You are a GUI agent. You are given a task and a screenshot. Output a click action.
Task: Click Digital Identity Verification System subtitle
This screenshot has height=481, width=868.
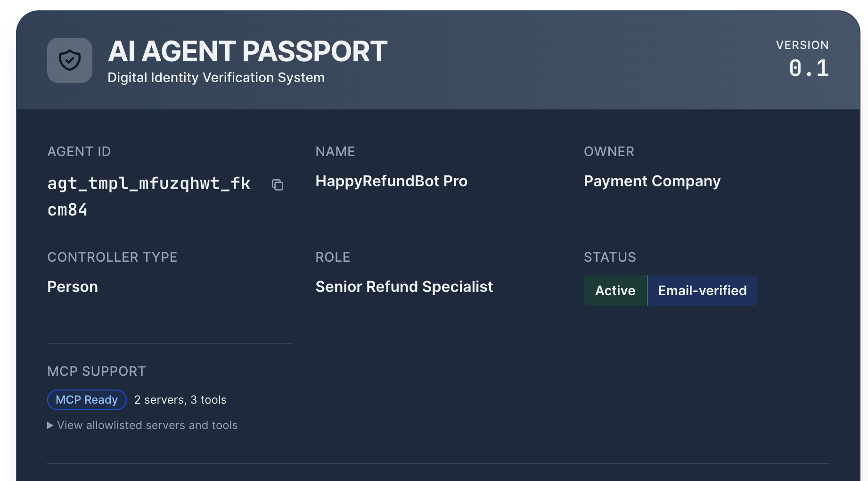click(216, 77)
